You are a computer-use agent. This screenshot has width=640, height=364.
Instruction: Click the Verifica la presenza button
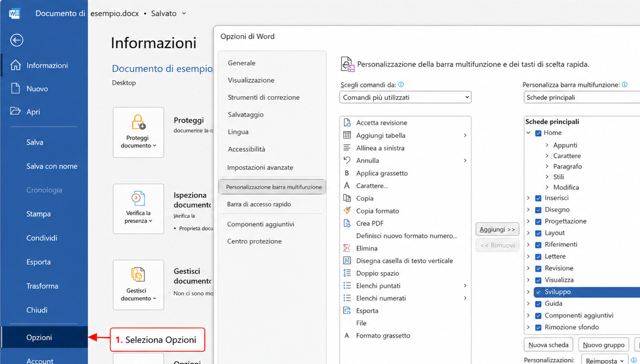pyautogui.click(x=138, y=208)
